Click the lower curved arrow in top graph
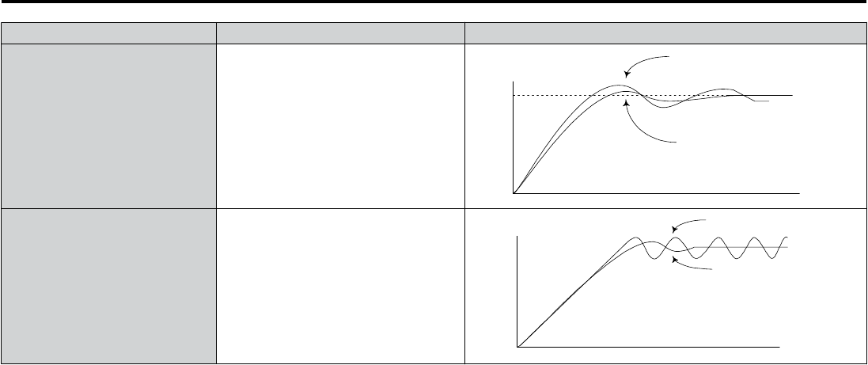 [650, 121]
